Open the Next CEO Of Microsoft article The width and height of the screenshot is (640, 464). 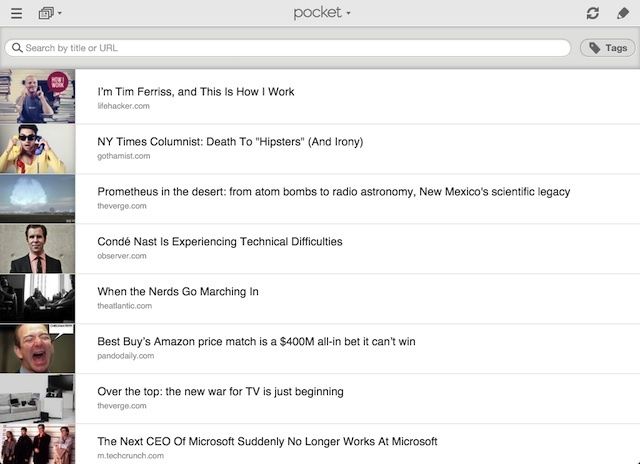click(x=267, y=442)
